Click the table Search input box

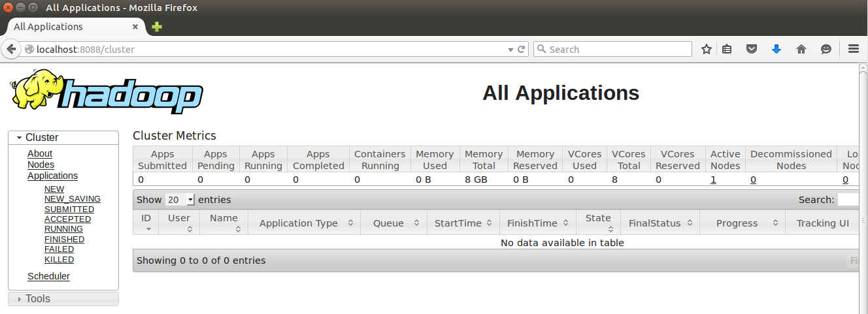point(848,200)
